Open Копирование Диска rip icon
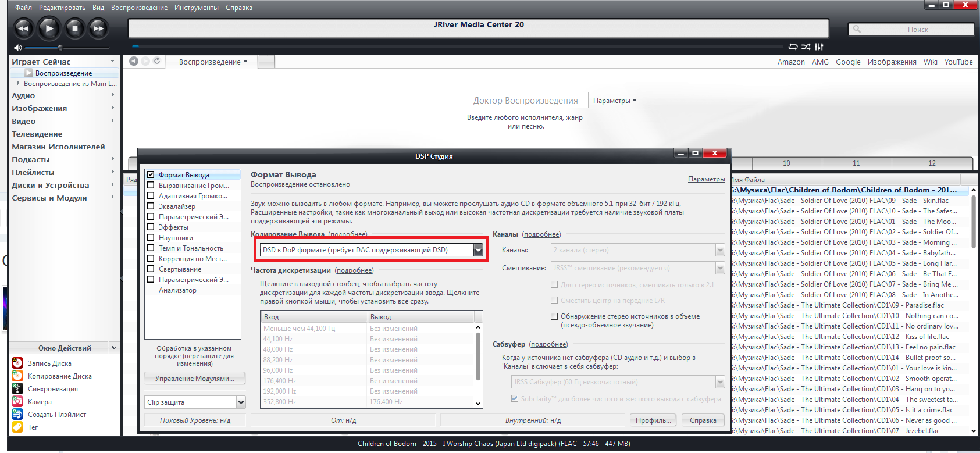The height and width of the screenshot is (453, 980). 17,376
